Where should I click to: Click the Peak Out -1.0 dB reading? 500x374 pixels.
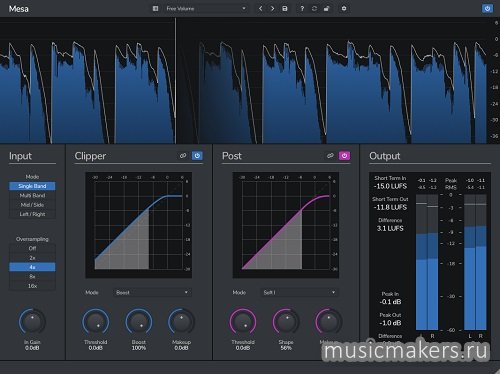(390, 323)
